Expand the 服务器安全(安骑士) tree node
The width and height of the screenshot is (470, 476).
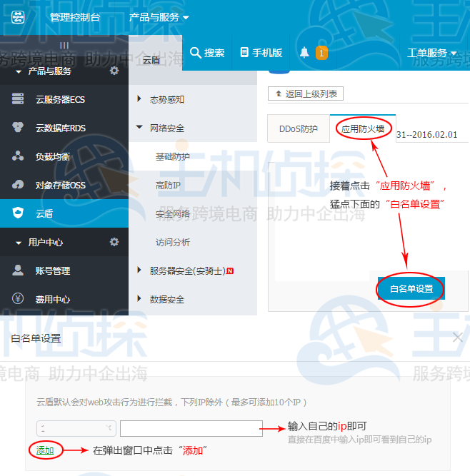pyautogui.click(x=139, y=270)
